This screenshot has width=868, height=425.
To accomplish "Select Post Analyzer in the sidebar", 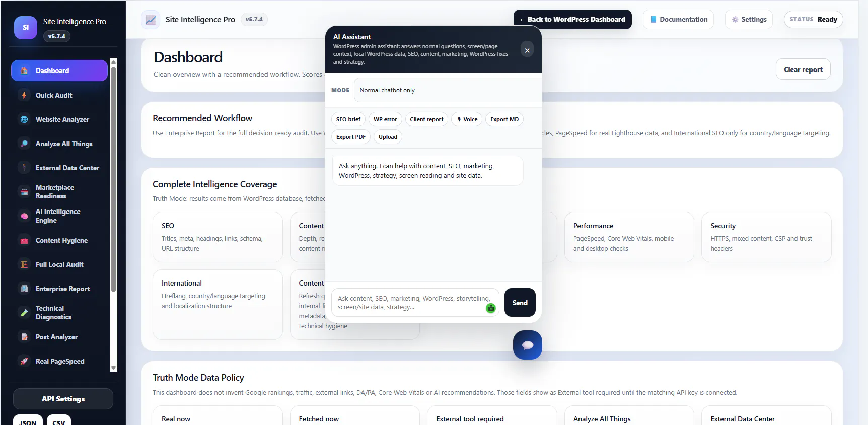I will tap(59, 337).
